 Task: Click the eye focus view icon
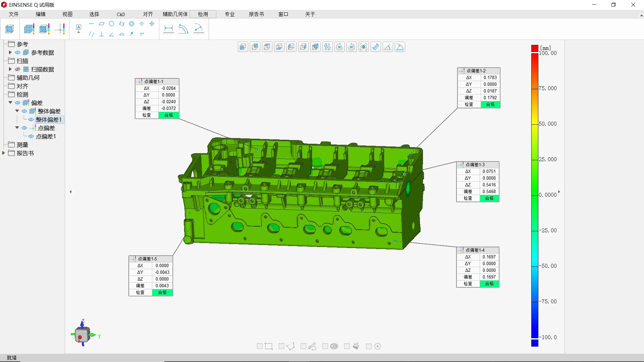point(364,47)
